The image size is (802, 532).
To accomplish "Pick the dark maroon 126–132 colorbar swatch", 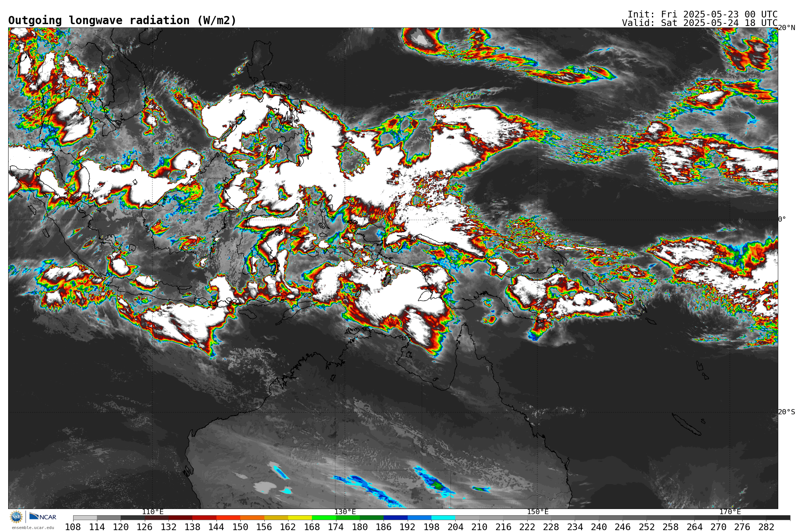I will 157,518.
